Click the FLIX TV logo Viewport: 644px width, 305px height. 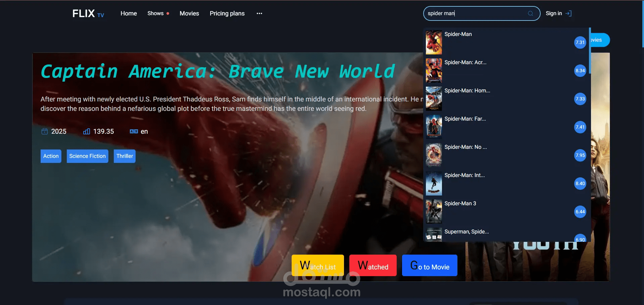point(88,13)
